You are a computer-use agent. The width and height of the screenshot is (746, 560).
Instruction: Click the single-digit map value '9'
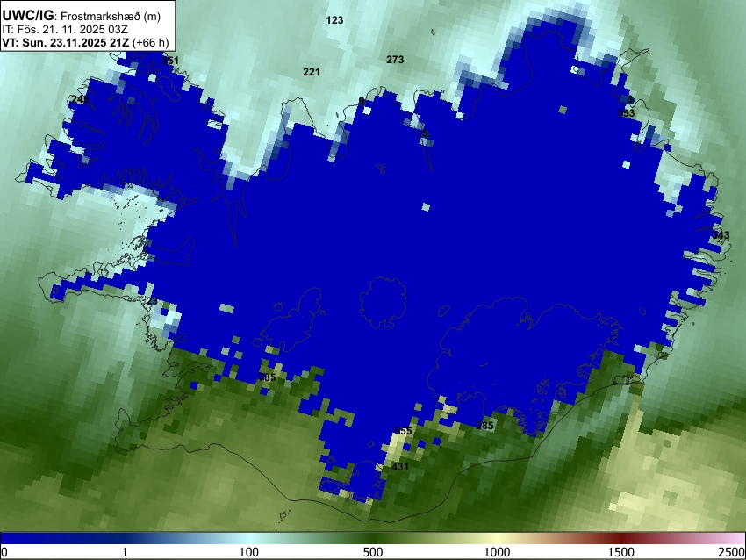(362, 101)
